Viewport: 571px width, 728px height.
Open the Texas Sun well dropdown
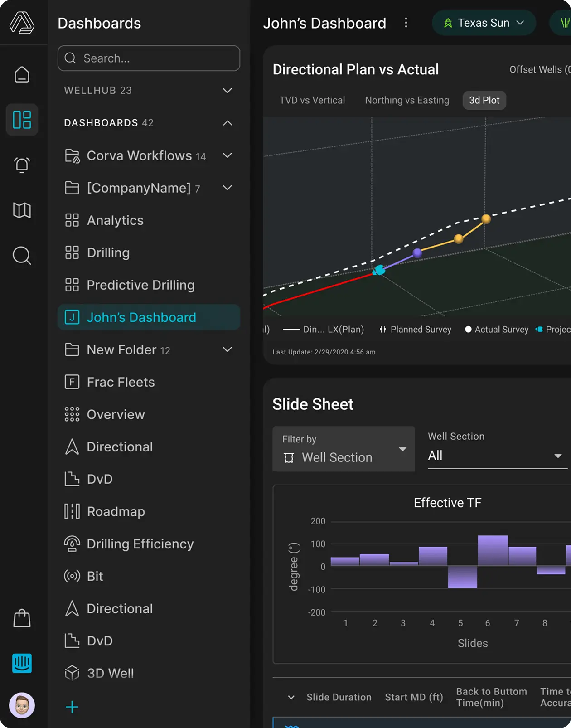(x=484, y=23)
